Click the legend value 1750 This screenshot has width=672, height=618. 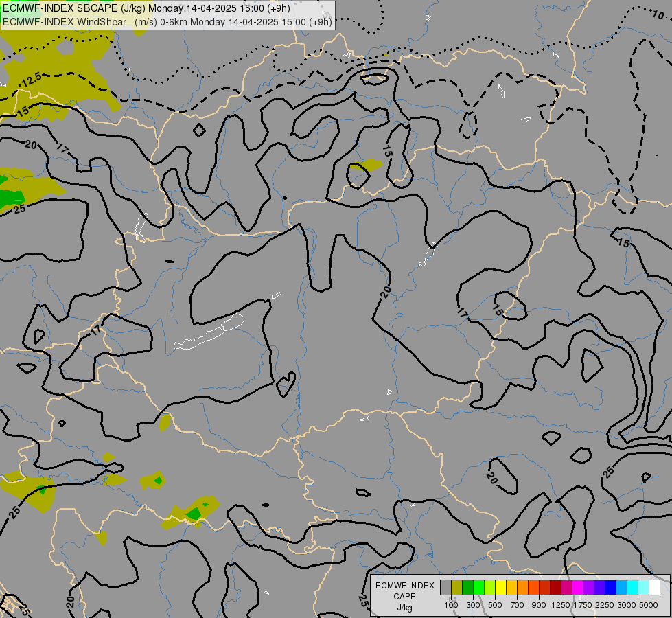click(x=583, y=605)
